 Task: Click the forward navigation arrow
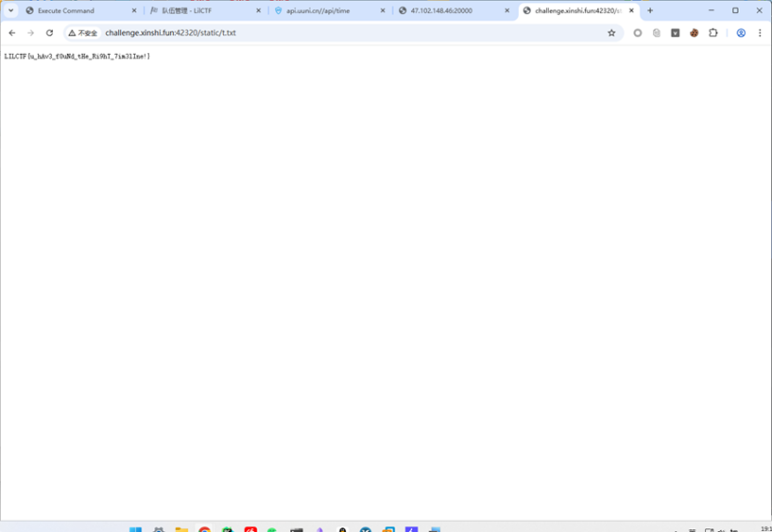(31, 33)
